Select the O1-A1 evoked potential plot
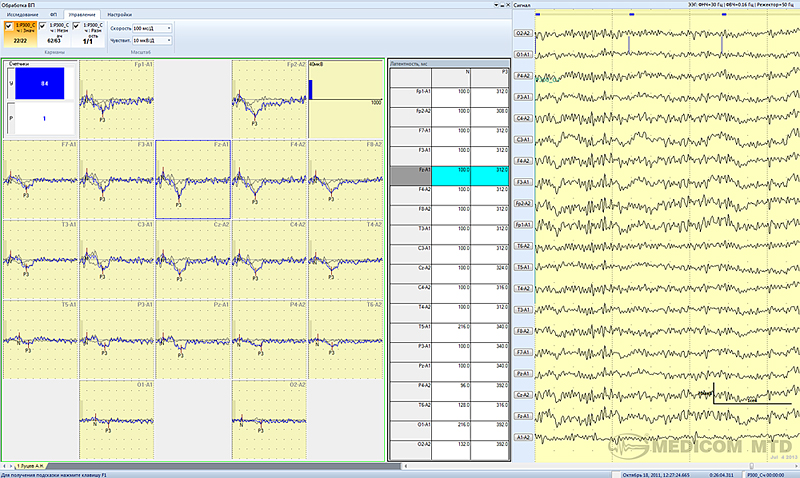Screen dimensions: 800x478 coord(117,420)
